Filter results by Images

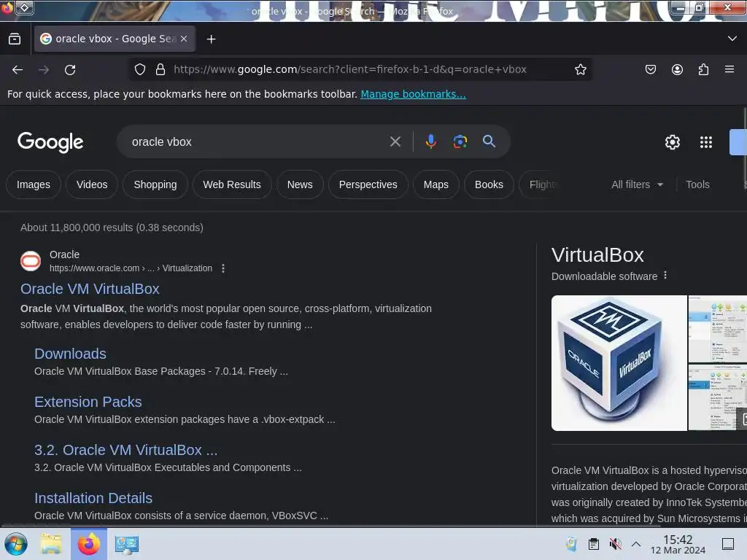(x=34, y=184)
